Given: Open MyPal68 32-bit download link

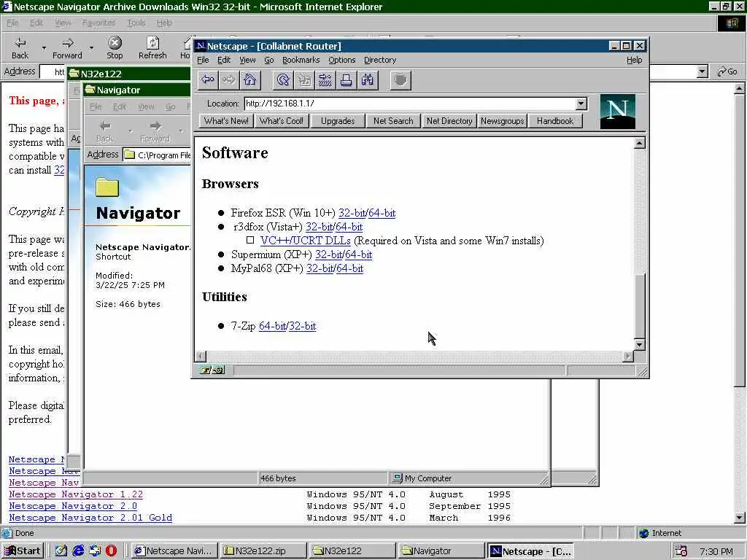Looking at the screenshot, I should (320, 268).
